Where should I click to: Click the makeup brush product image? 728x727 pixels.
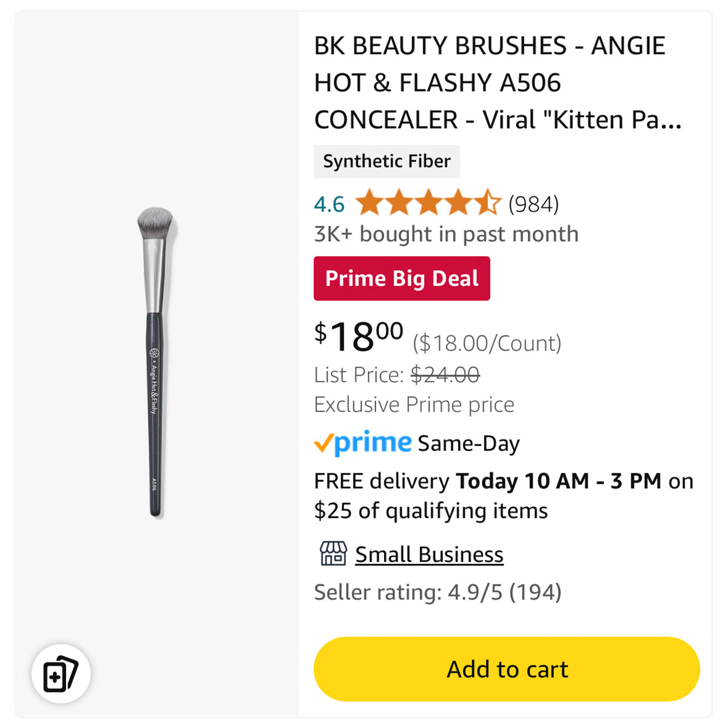155,362
